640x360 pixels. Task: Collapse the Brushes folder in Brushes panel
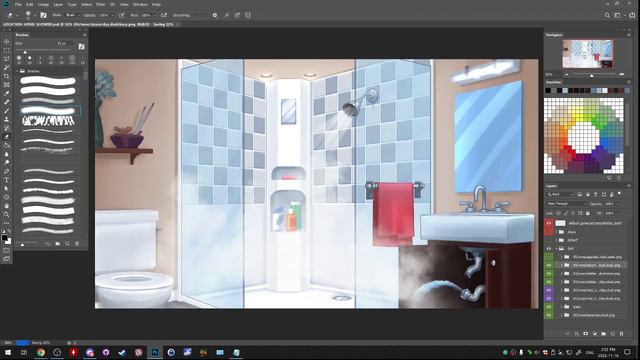[x=17, y=71]
